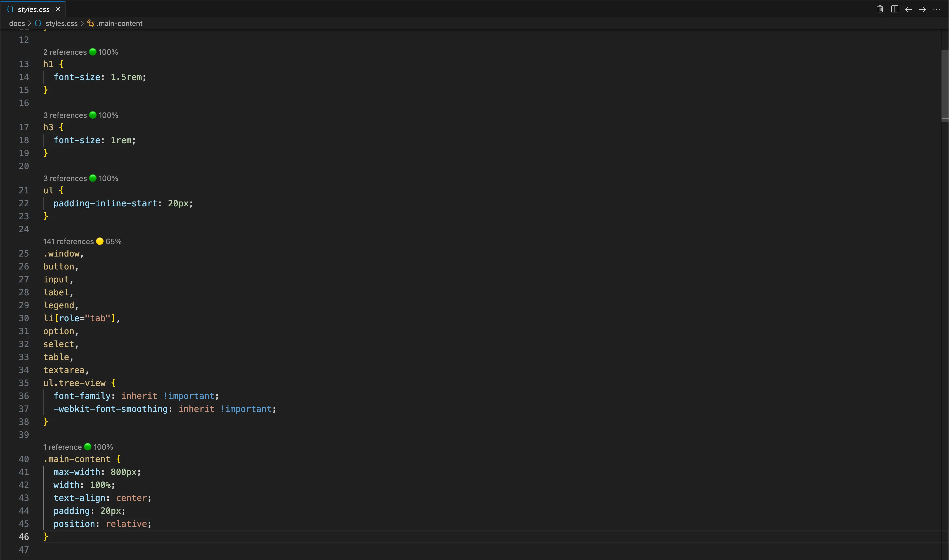The width and height of the screenshot is (949, 560).
Task: Open the .main-content breadcrumb symbol
Action: point(119,23)
